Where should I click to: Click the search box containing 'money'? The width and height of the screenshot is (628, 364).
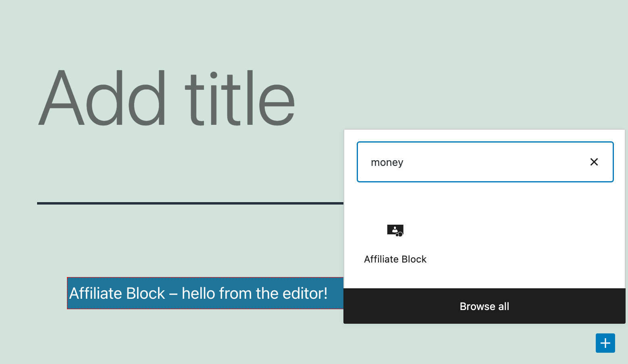click(x=472, y=162)
